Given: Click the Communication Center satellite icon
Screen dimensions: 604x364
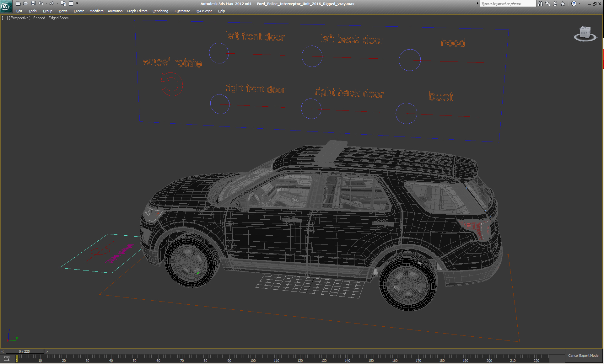Looking at the screenshot, I should click(x=555, y=3).
